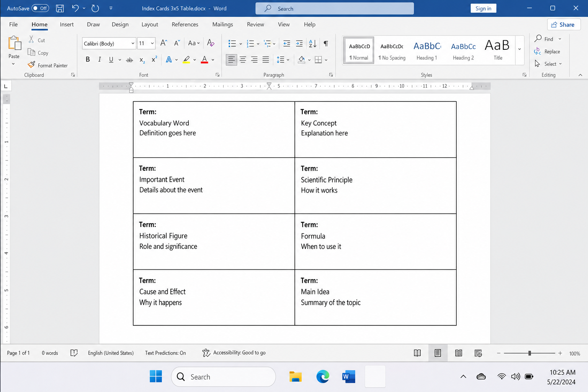
Task: Justify the paragraph text
Action: [x=266, y=60]
